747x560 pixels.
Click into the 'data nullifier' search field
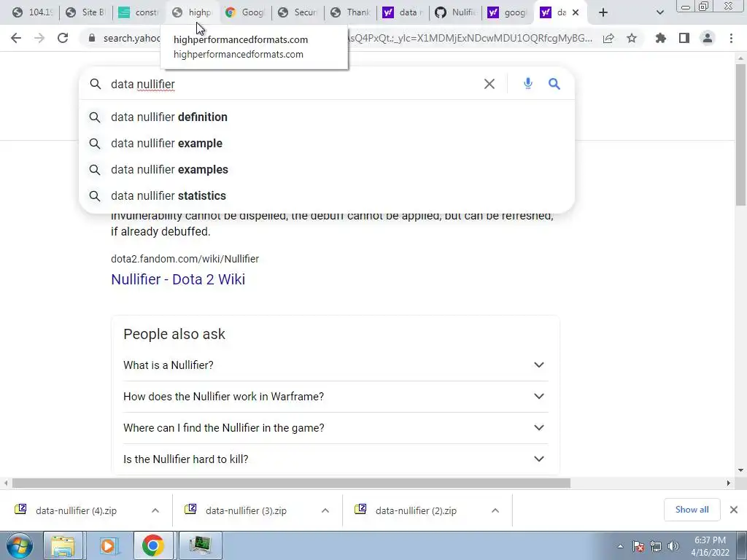point(295,84)
